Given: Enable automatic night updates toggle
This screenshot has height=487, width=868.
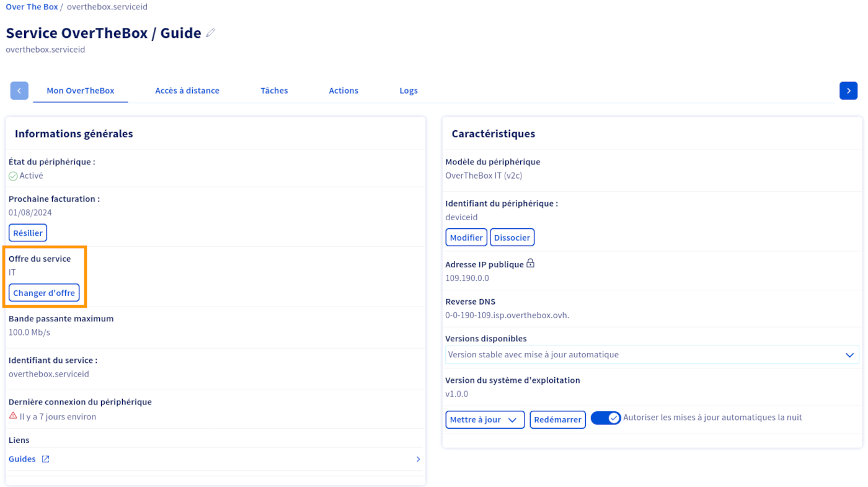Looking at the screenshot, I should point(606,418).
